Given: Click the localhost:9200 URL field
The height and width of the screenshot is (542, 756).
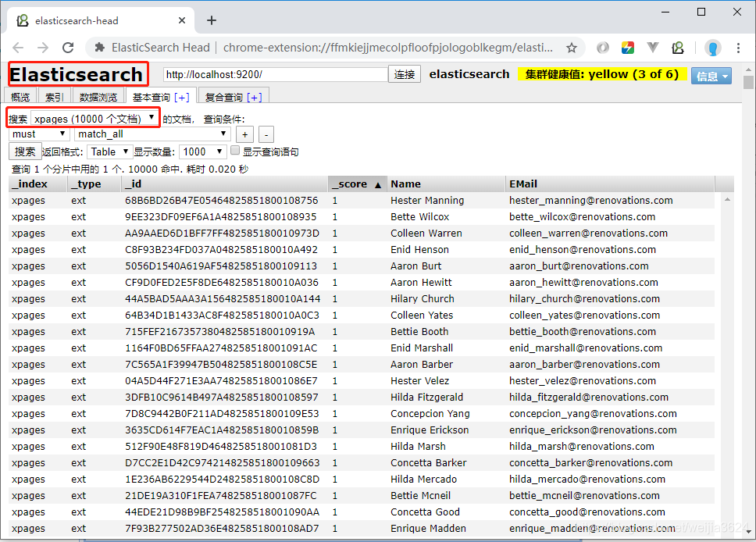Looking at the screenshot, I should (275, 74).
